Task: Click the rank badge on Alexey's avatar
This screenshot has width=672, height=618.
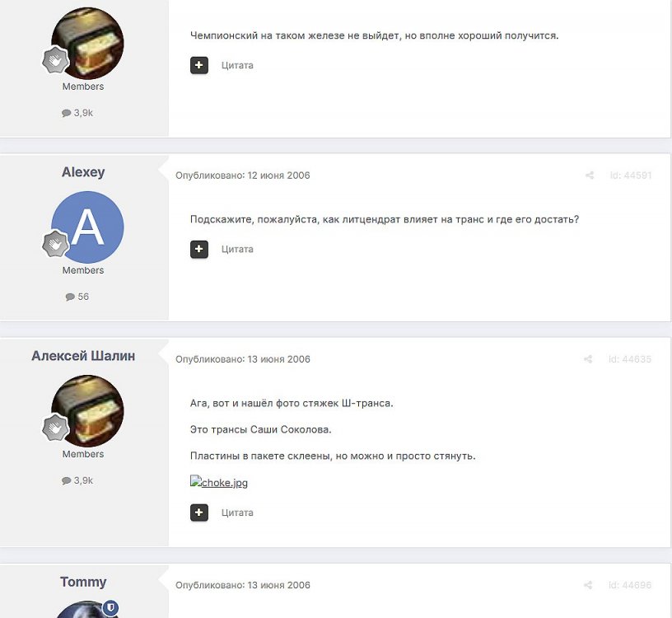Action: [x=55, y=244]
